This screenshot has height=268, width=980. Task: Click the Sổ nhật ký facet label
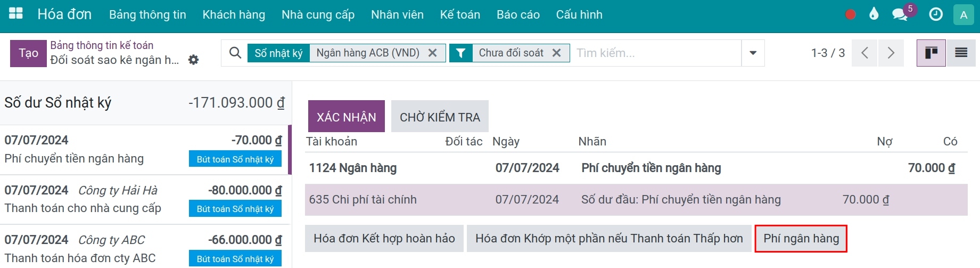point(278,53)
